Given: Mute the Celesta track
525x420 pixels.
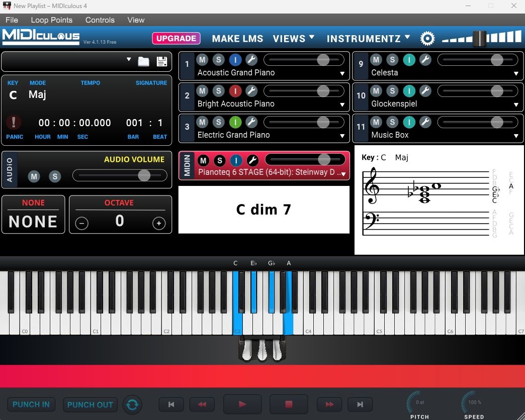Looking at the screenshot, I should [376, 60].
